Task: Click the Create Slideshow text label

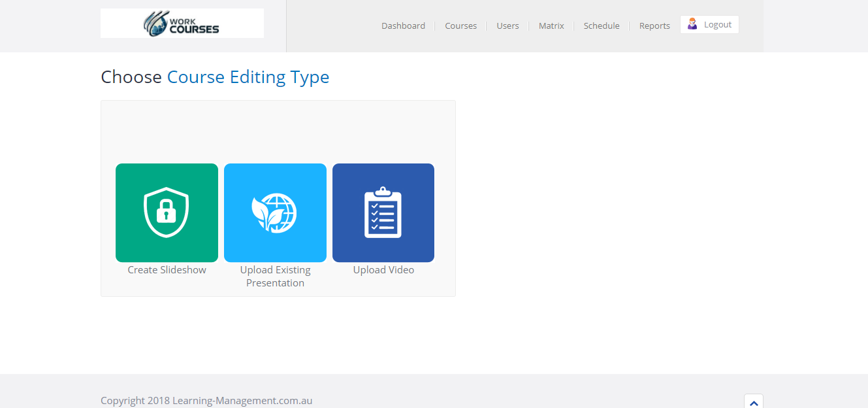Action: (x=167, y=270)
